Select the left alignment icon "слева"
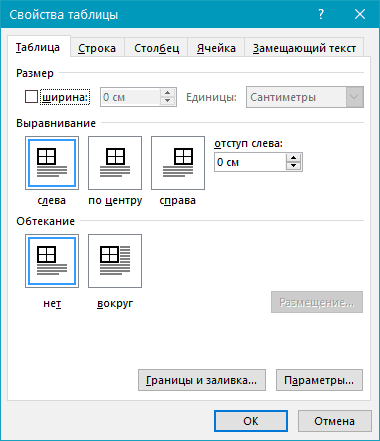 [x=52, y=163]
